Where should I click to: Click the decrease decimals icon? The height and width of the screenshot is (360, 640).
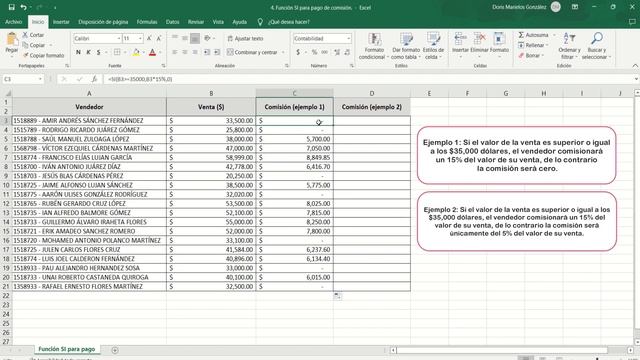point(347,52)
